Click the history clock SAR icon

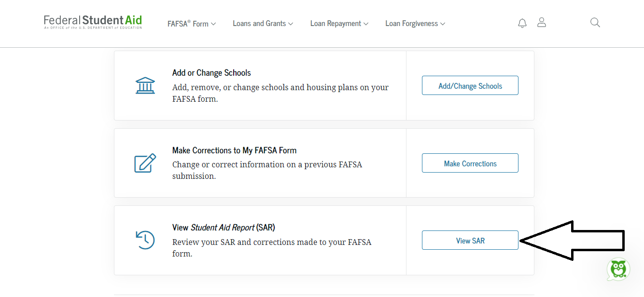(x=145, y=240)
